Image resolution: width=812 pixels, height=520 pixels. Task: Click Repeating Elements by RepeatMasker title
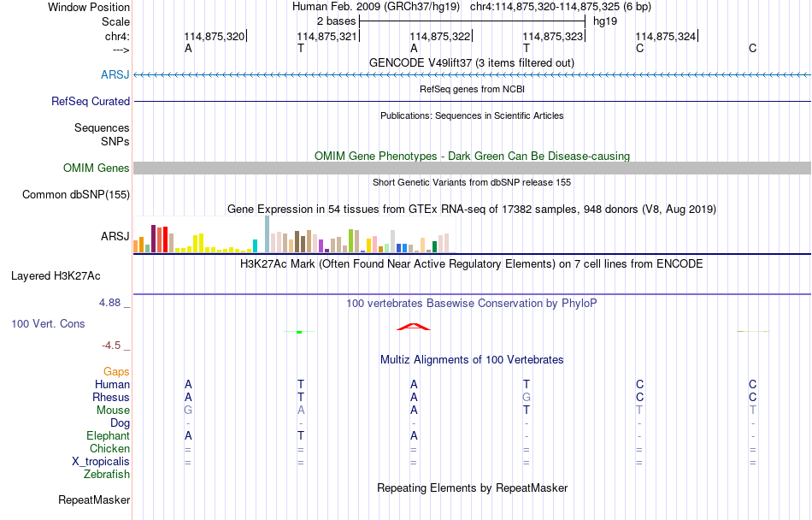473,487
